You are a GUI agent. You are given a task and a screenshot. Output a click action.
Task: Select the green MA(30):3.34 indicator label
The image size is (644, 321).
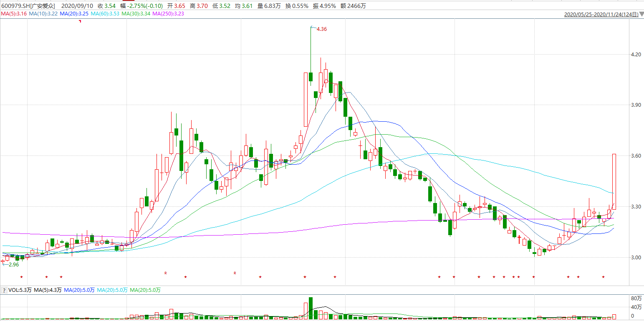(136, 14)
